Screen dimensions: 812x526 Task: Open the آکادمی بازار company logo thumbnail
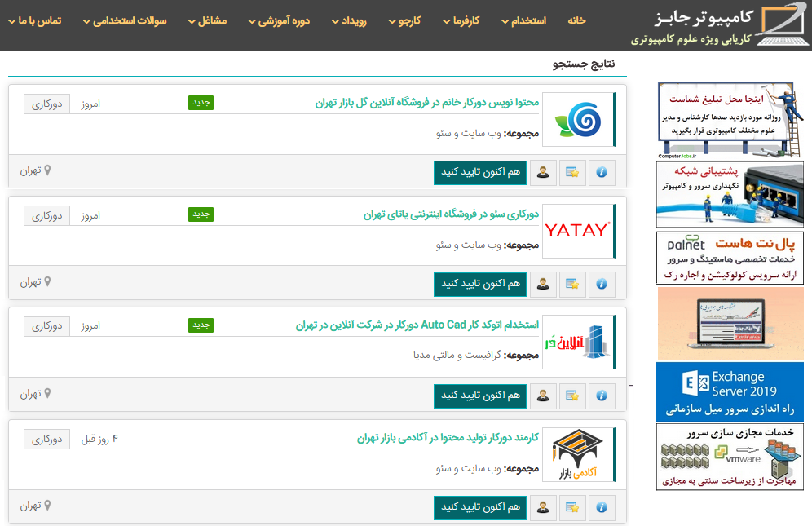[579, 454]
